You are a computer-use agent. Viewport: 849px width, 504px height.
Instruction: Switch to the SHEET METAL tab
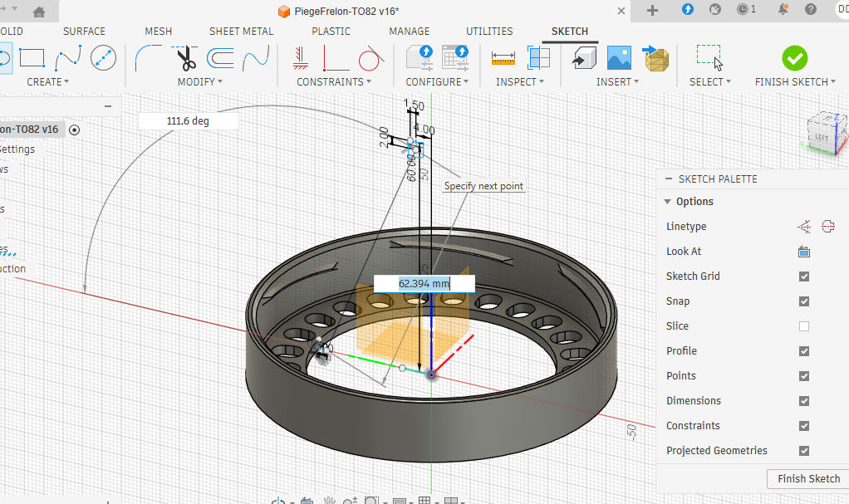241,32
